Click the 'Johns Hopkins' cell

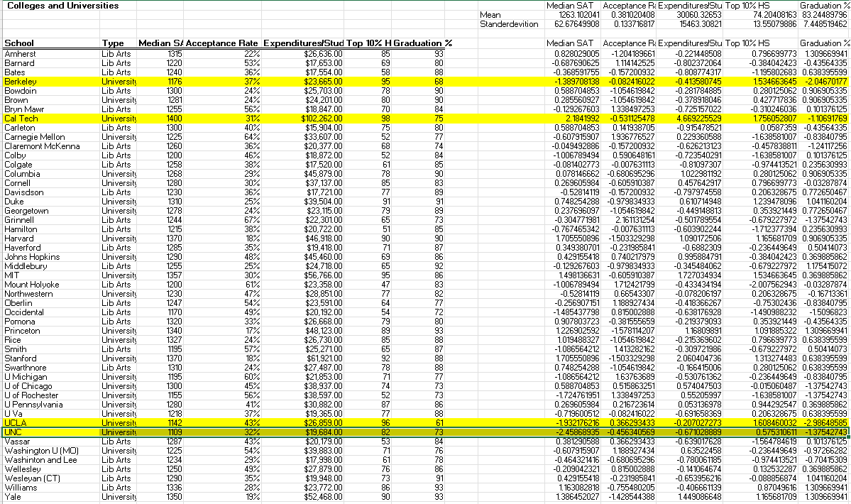point(32,256)
